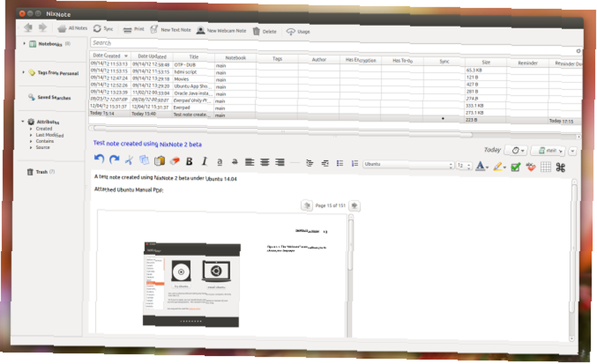This screenshot has width=597, height=364.
Task: Go back with the left arrow toolbar icon
Action: pyautogui.click(x=28, y=27)
